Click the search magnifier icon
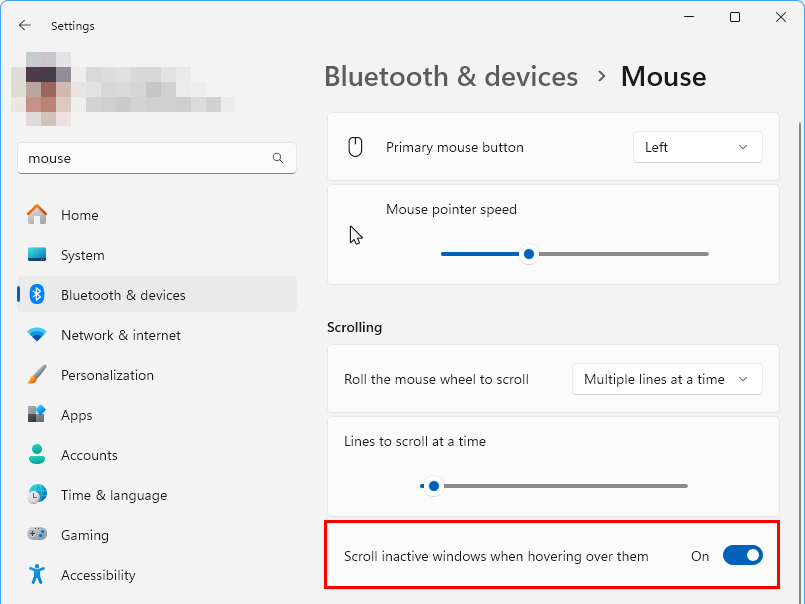Image resolution: width=805 pixels, height=604 pixels. (x=278, y=158)
